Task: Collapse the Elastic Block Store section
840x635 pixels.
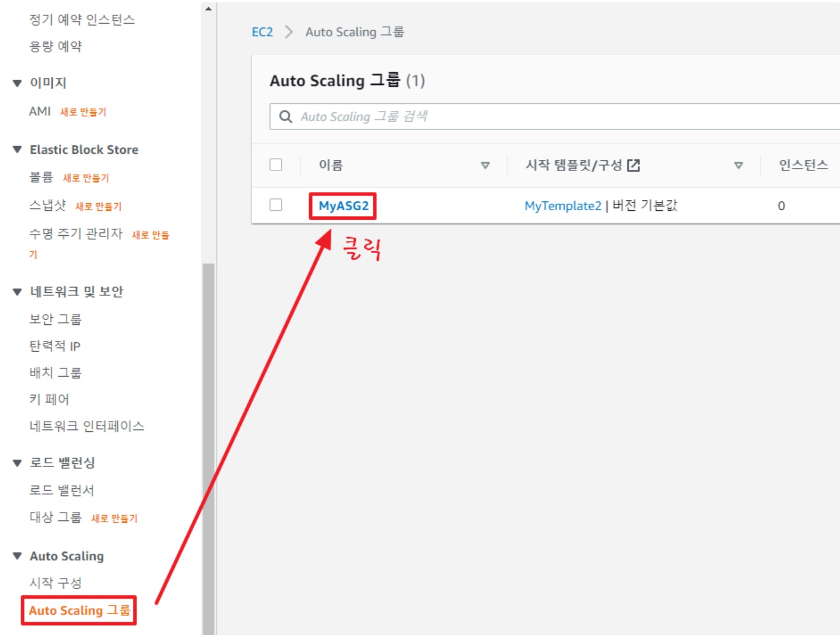Action: click(x=17, y=150)
